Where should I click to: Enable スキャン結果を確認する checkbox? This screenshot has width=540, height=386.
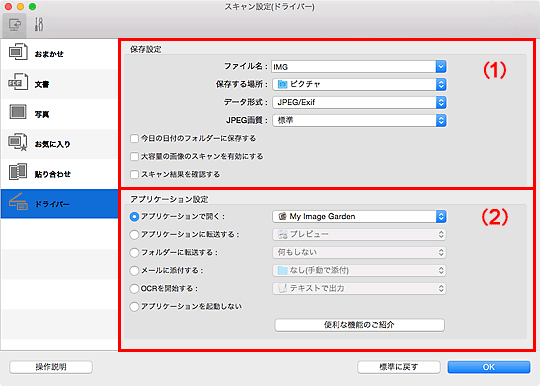(134, 175)
